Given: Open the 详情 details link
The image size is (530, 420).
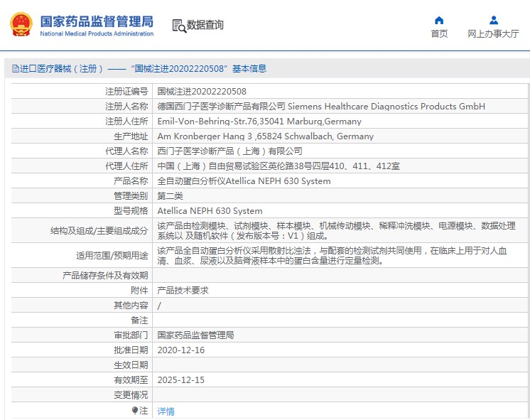Looking at the screenshot, I should [166, 411].
